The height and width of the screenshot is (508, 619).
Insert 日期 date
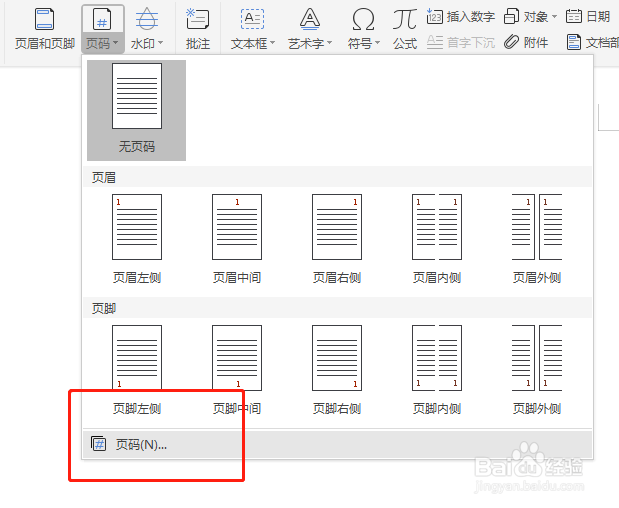(x=588, y=17)
